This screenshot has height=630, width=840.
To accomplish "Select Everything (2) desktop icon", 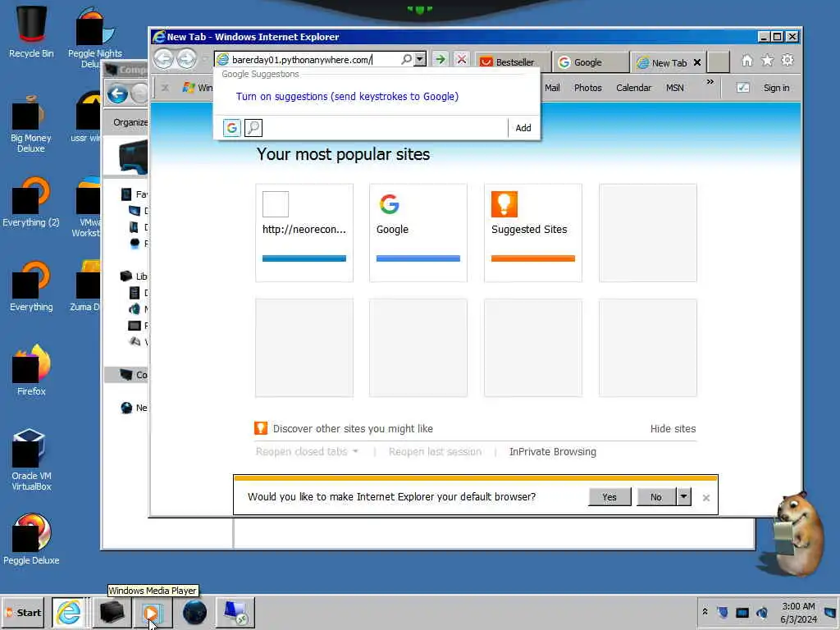I will point(31,202).
